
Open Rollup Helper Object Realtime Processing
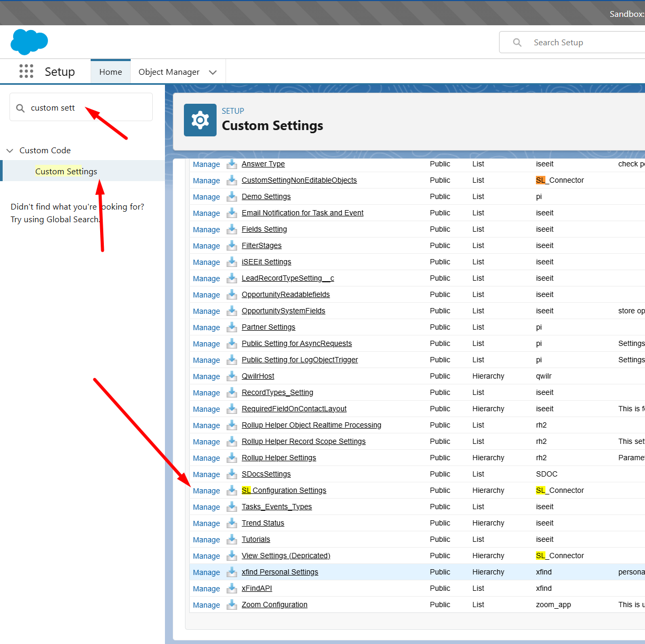311,425
